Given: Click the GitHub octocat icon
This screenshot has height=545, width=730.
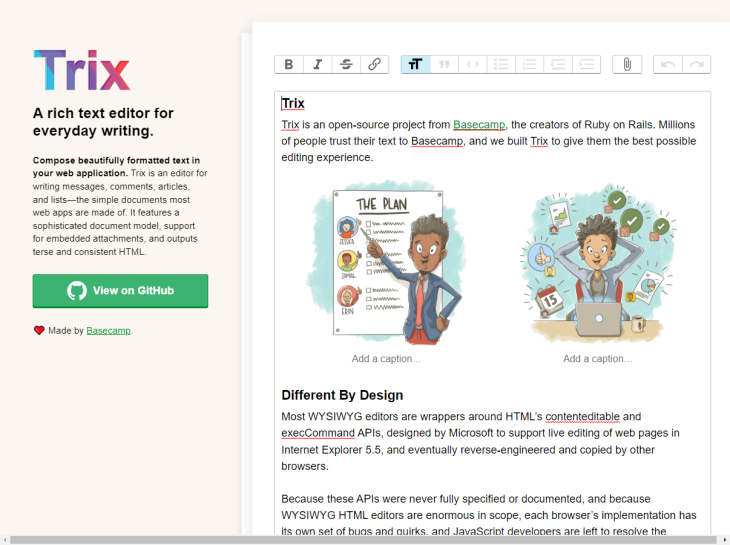Looking at the screenshot, I should pyautogui.click(x=77, y=291).
